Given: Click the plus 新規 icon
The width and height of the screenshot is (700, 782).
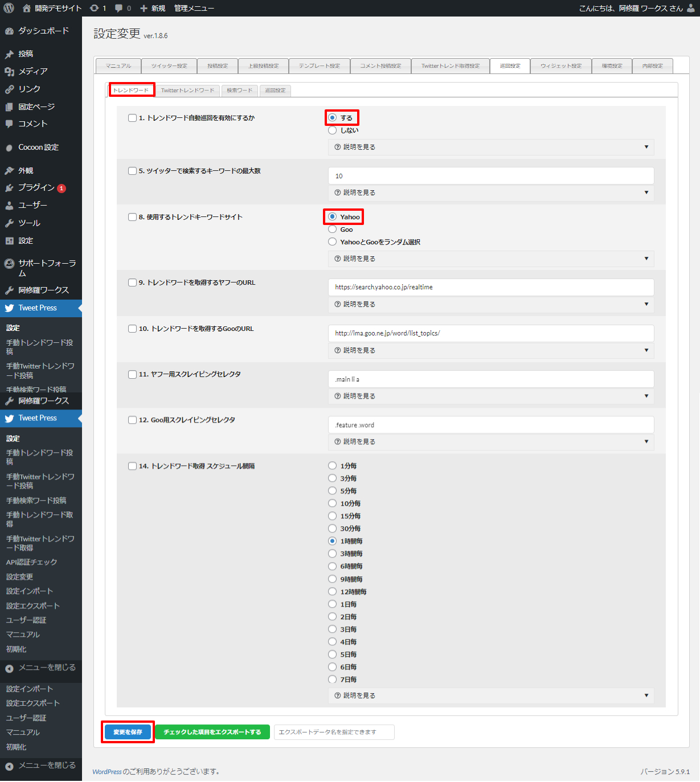Looking at the screenshot, I should 144,8.
